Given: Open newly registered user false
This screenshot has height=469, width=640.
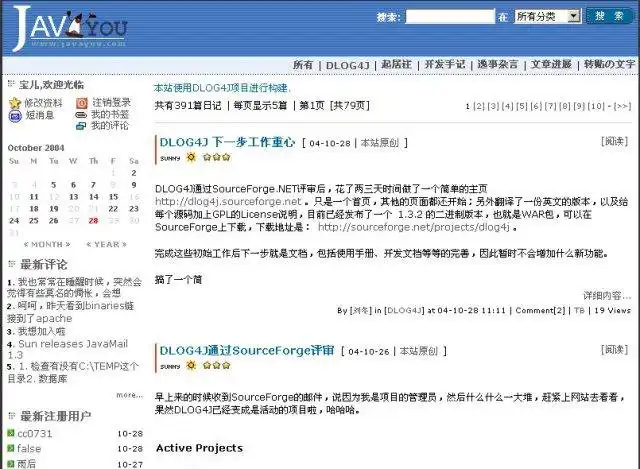Looking at the screenshot, I should (x=29, y=449).
